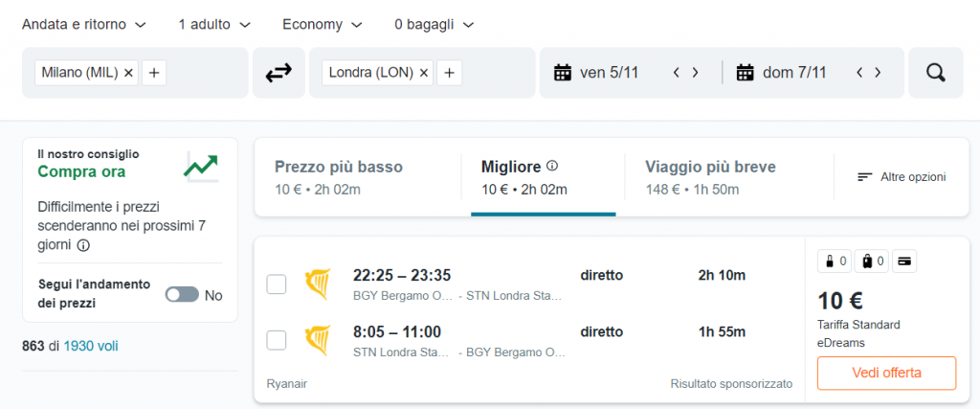Switch to Viaggio più breve tab
The image size is (980, 409).
pyautogui.click(x=710, y=177)
